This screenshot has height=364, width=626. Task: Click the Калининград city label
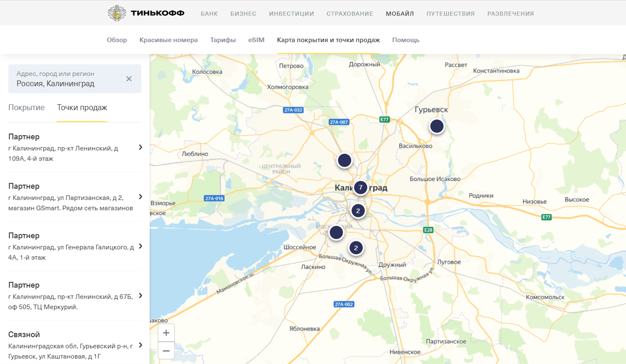(x=361, y=188)
